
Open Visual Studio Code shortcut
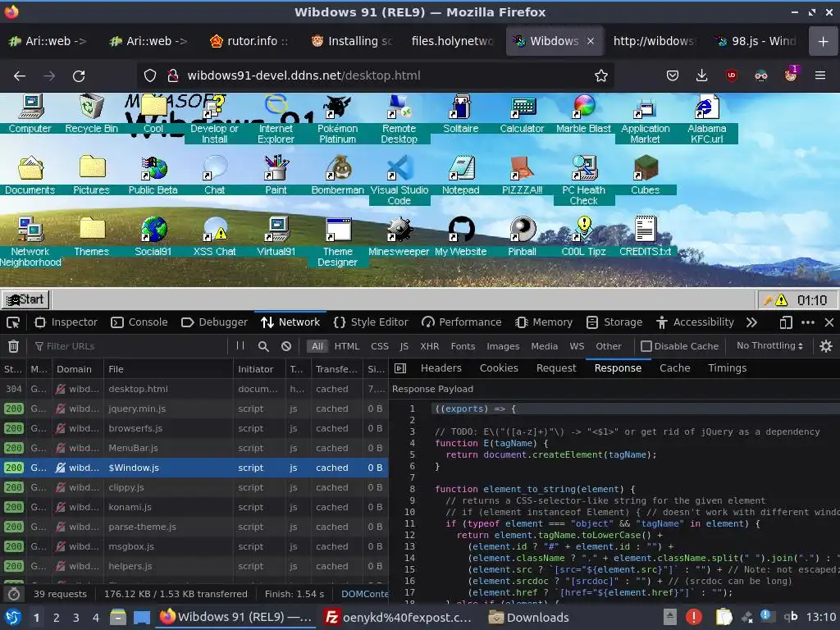(x=399, y=180)
